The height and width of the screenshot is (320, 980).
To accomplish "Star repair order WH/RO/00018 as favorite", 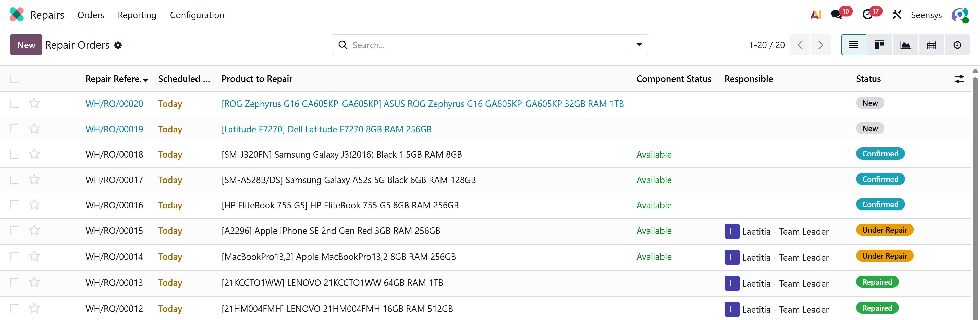I will [x=34, y=154].
